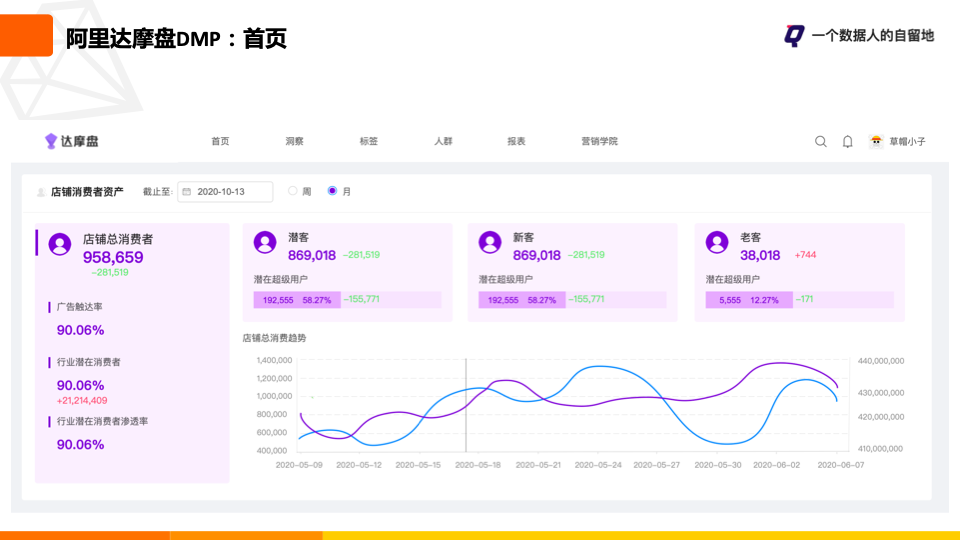This screenshot has height=540, width=960.
Task: Click the 潜客 869,018 value
Action: (312, 255)
